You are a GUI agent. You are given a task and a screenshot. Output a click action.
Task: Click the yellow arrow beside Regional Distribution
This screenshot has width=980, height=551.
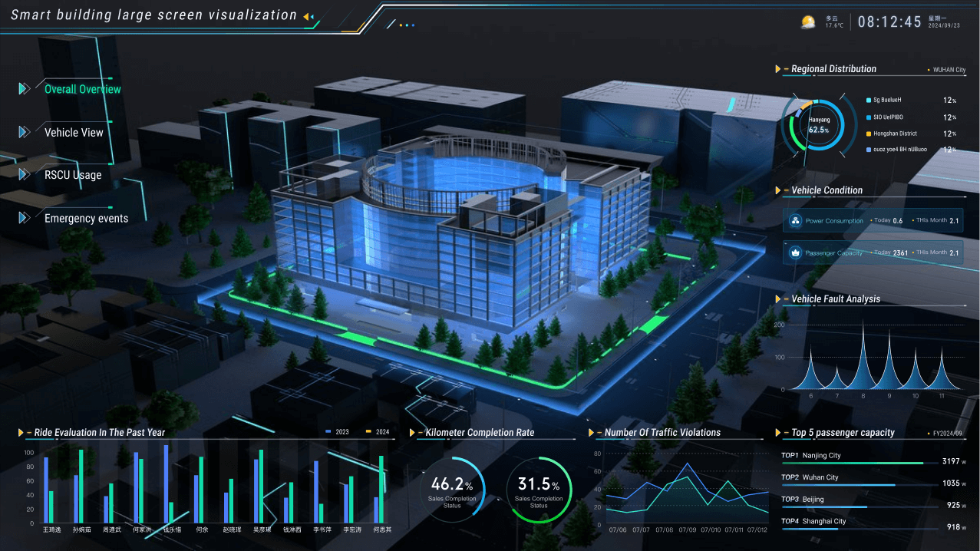point(778,69)
